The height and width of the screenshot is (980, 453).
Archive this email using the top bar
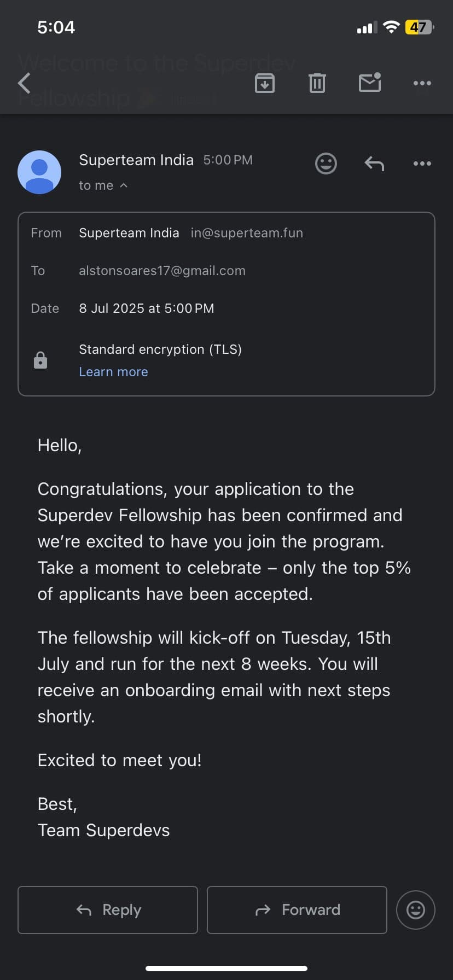click(x=265, y=83)
